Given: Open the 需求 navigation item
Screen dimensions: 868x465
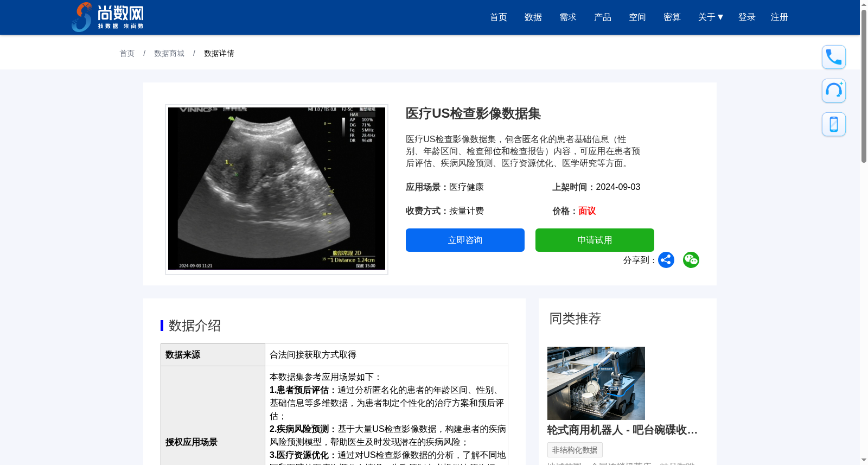Looking at the screenshot, I should coord(568,17).
